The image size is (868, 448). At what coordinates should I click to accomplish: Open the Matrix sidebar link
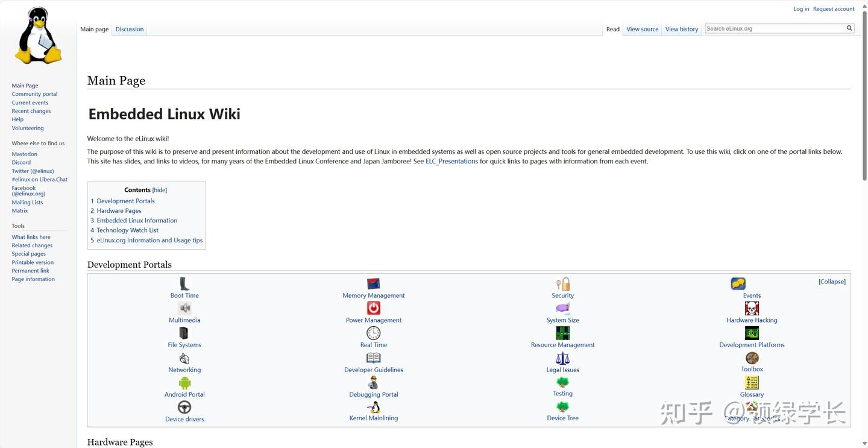[20, 211]
